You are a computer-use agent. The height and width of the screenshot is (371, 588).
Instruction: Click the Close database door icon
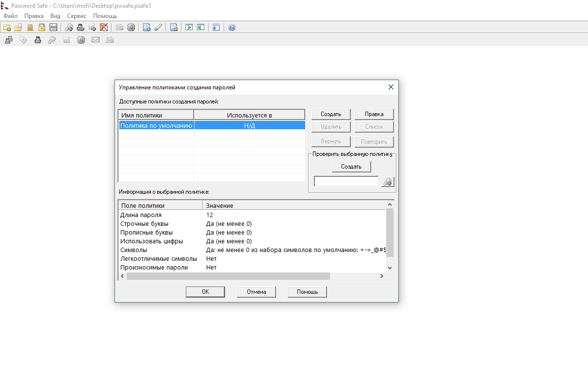(30, 27)
